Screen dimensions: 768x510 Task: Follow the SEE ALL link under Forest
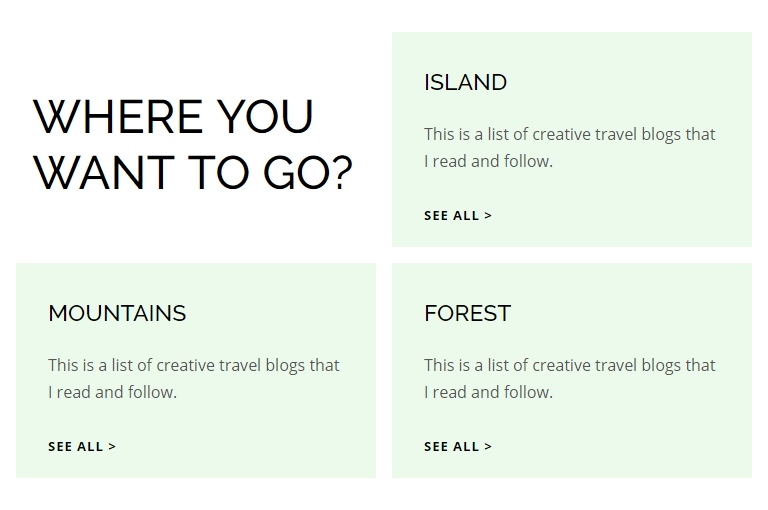(457, 446)
